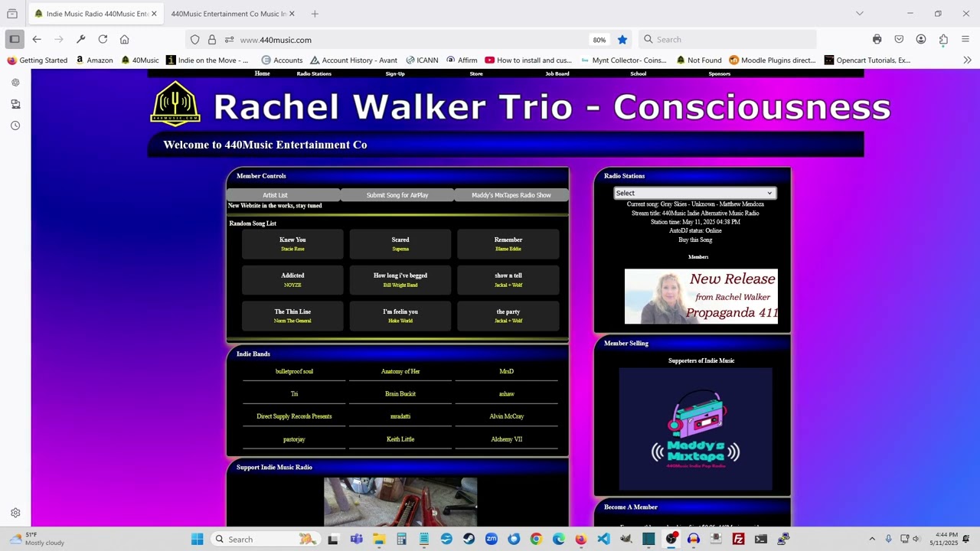Open the Radio Stations menu item
This screenshot has width=980, height=551.
(314, 73)
